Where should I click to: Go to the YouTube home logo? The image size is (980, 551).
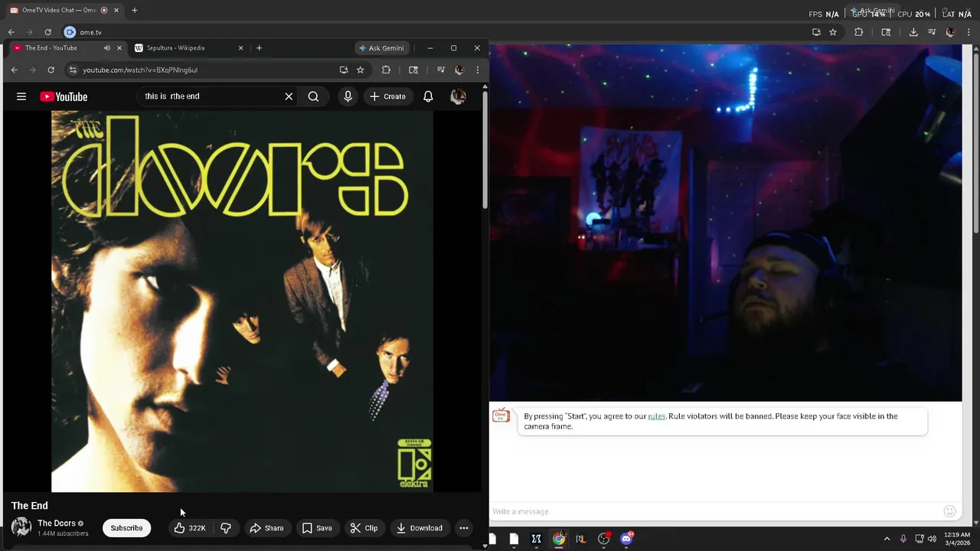(x=64, y=96)
